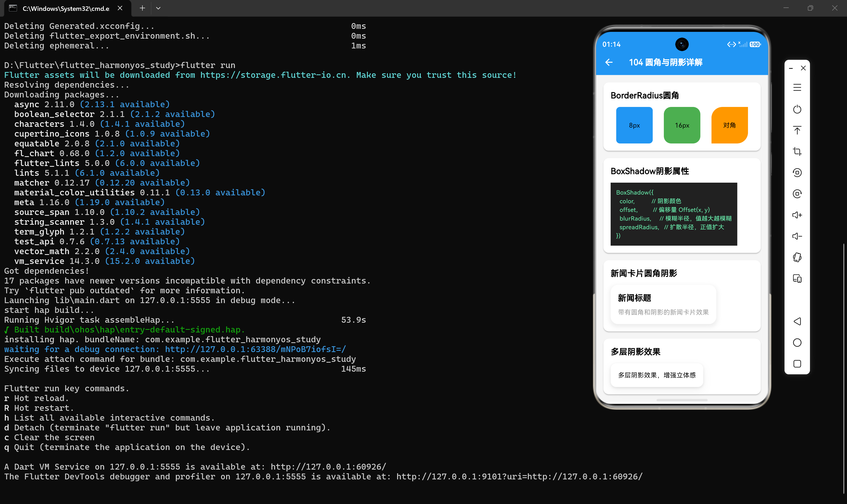
Task: Click the '多层阴影效果' section heading
Action: click(636, 352)
